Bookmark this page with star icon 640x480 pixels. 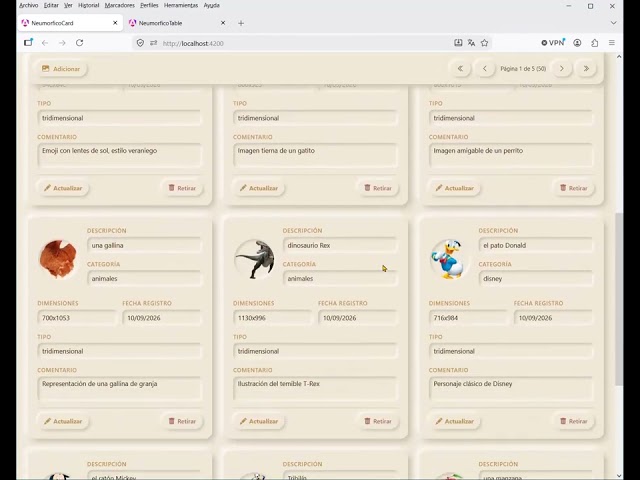pos(484,43)
